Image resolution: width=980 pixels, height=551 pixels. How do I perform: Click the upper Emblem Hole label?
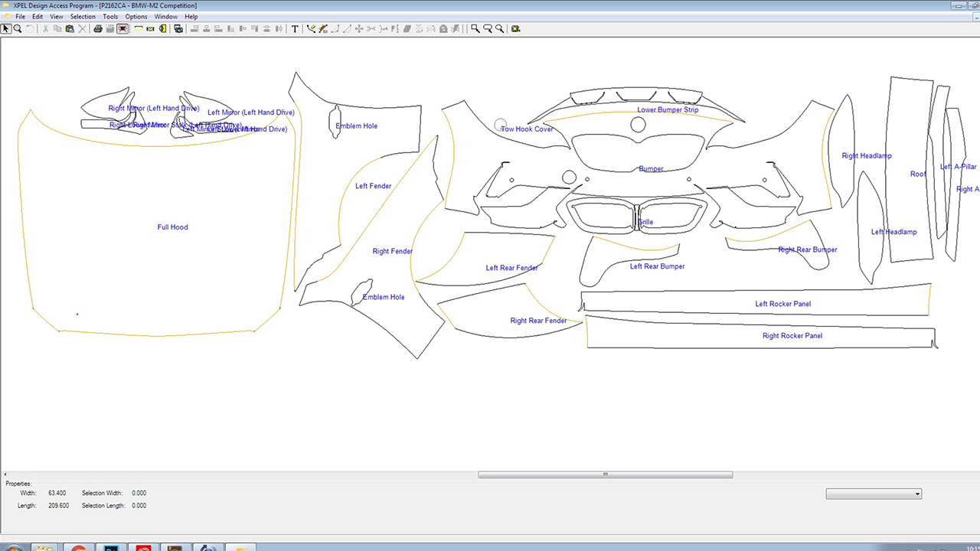click(x=357, y=126)
